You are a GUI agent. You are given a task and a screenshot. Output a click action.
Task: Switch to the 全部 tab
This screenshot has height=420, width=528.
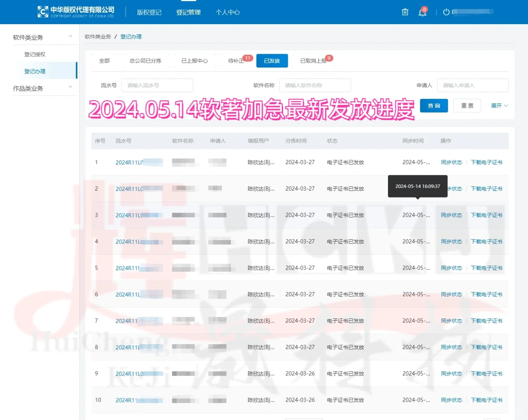click(x=104, y=61)
